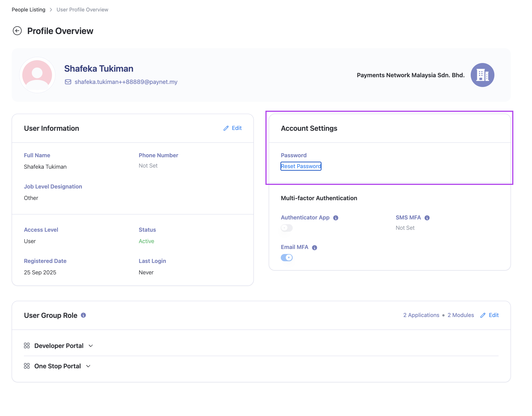Click the Authenticator App info icon
532x416 pixels.
point(336,218)
